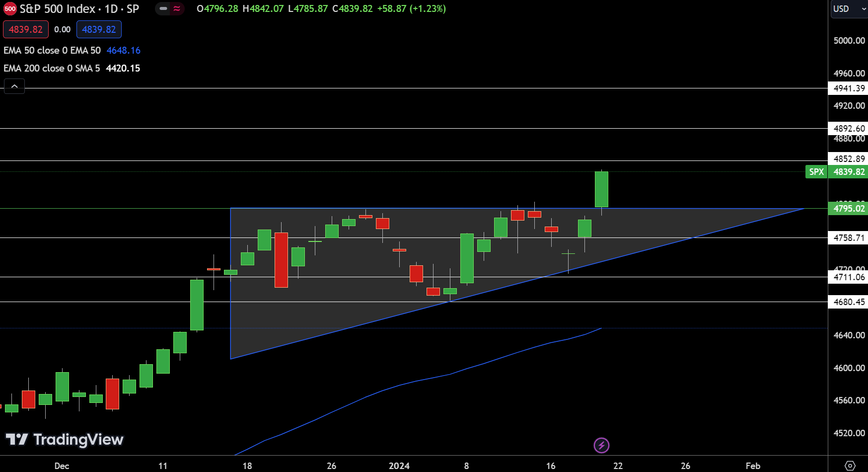
Task: Click the red approximate data icon
Action: click(x=177, y=8)
